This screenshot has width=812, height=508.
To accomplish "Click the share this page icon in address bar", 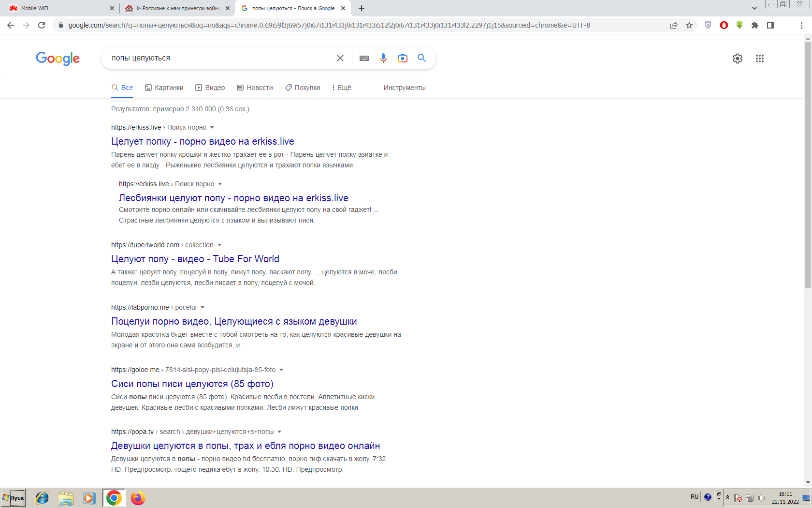I will coord(674,25).
